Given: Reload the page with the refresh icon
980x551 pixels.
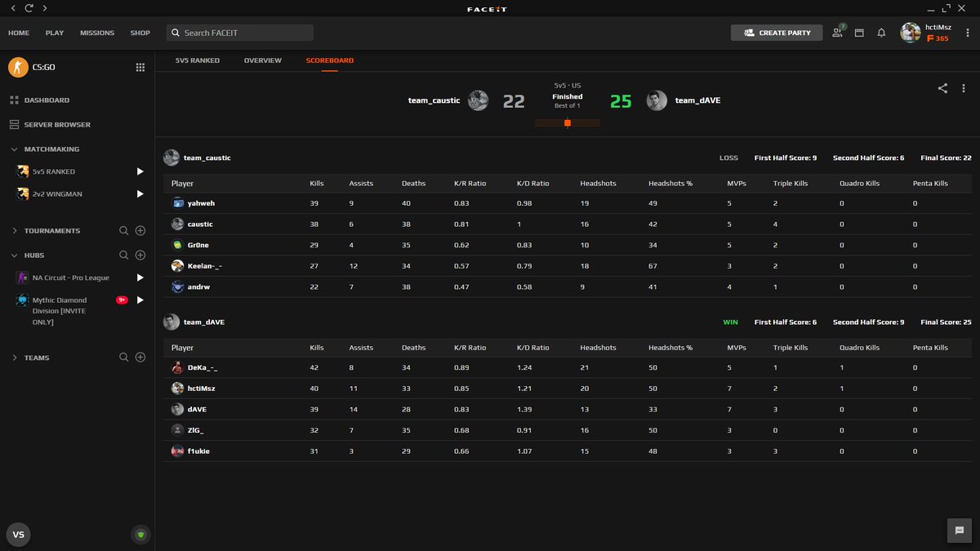Looking at the screenshot, I should click(x=29, y=8).
